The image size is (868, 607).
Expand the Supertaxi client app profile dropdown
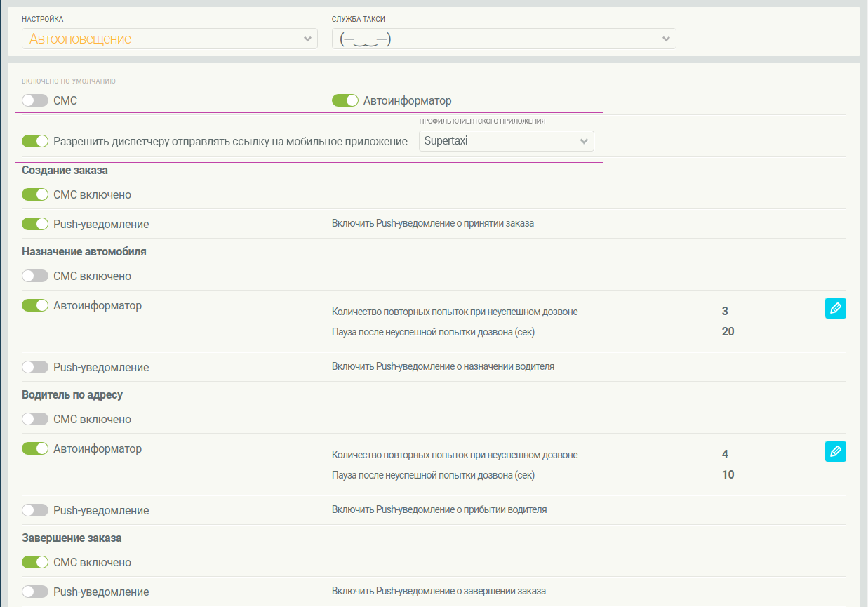click(506, 141)
